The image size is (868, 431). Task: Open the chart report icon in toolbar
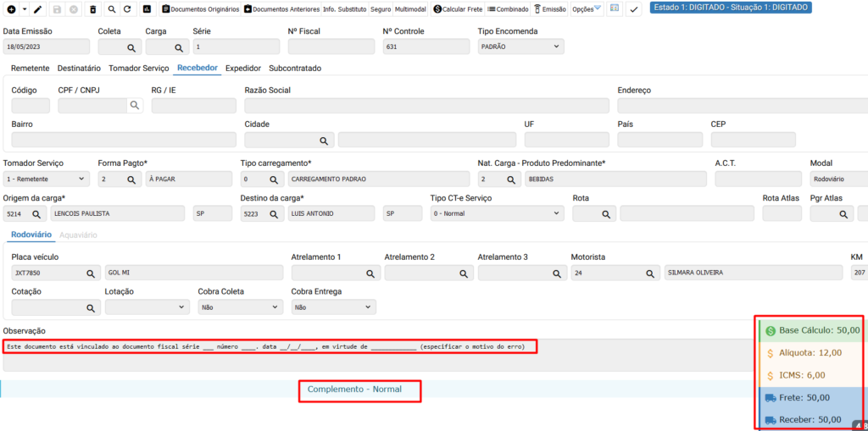(x=147, y=9)
